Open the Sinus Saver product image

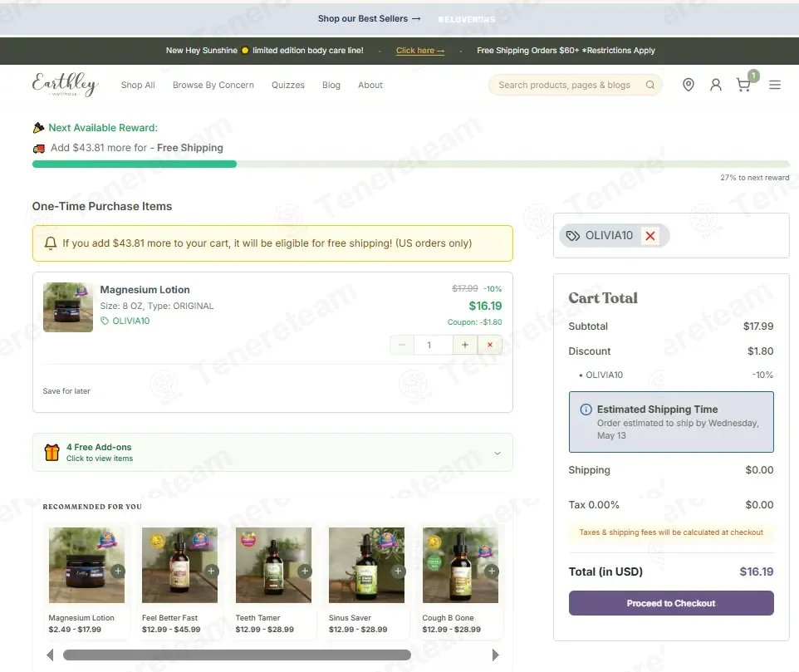tap(366, 565)
